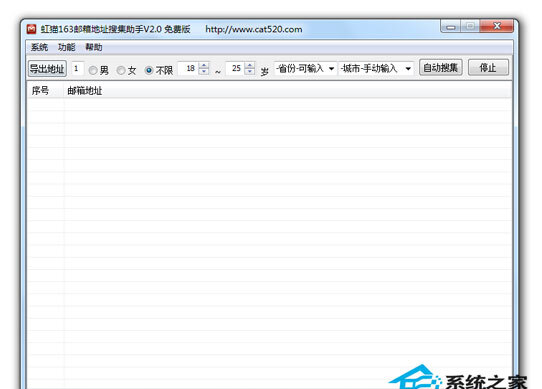Click the 邮箱地址 column header
Screen dimensions: 542x389
[85, 91]
